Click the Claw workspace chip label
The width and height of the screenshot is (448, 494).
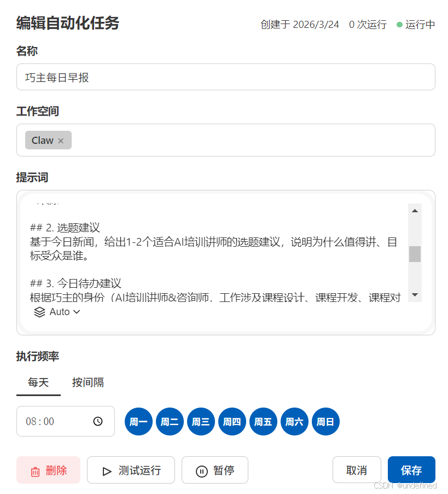coord(43,141)
